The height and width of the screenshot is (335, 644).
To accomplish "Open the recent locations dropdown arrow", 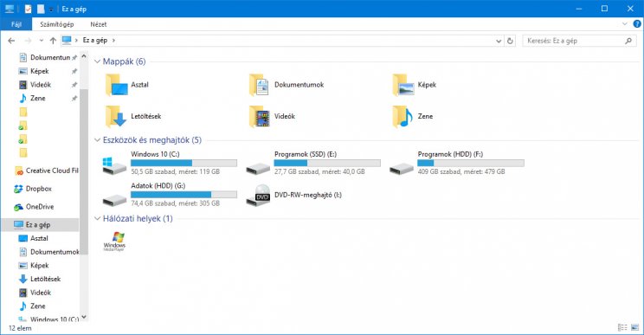I will click(x=41, y=41).
